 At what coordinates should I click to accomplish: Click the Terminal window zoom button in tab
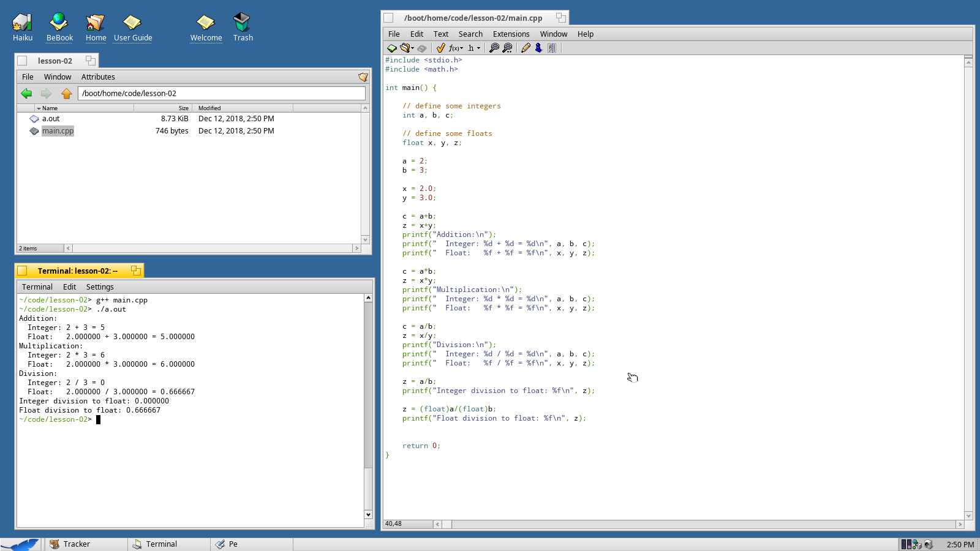[135, 271]
